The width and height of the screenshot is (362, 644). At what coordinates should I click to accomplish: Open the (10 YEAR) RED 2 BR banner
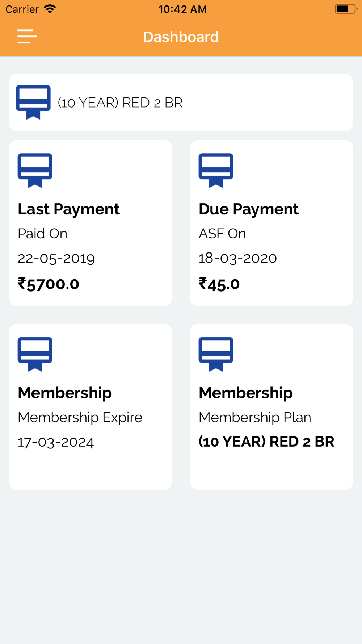[181, 103]
